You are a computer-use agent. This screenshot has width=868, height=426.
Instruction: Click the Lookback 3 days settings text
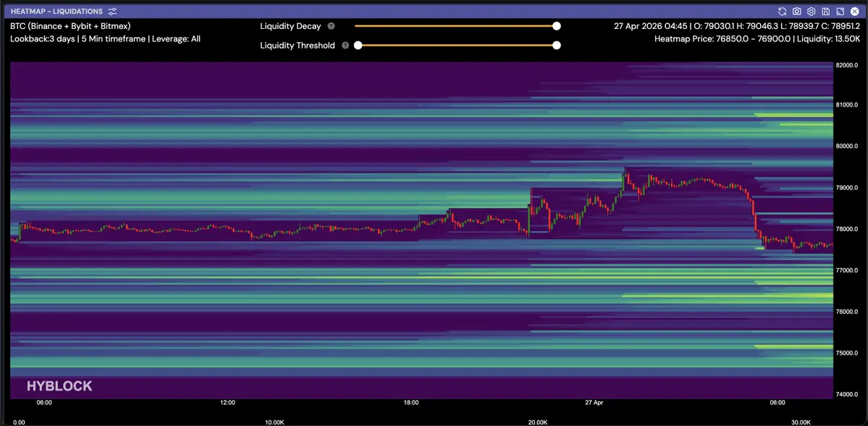coord(105,39)
